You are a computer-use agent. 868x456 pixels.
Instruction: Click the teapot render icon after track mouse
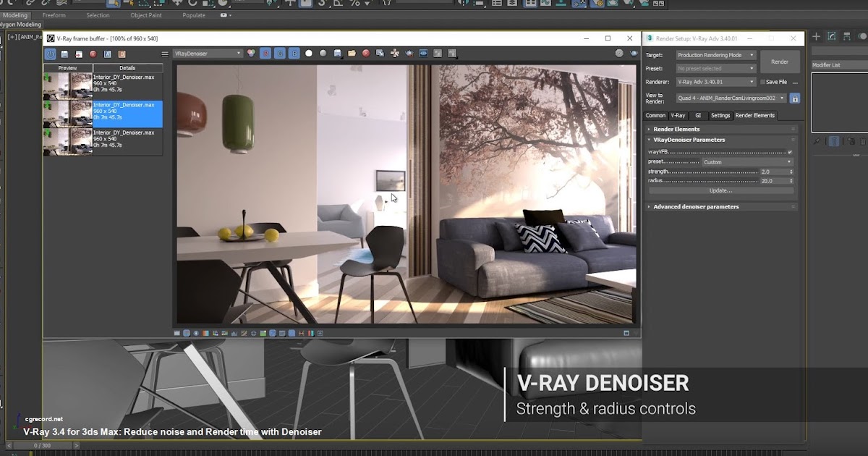(x=409, y=54)
